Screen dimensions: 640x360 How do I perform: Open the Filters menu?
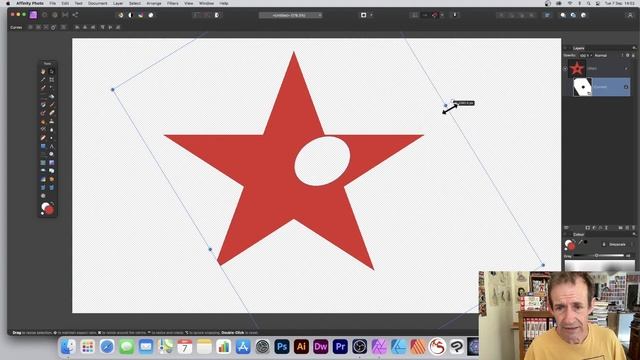(173, 3)
